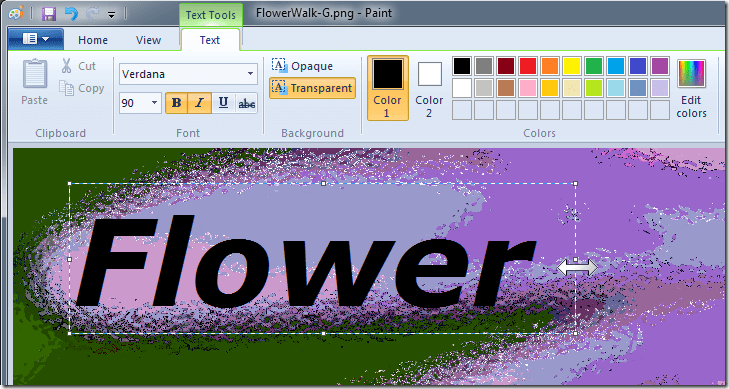The width and height of the screenshot is (729, 389).
Task: Click the Paint application icon in title bar
Action: tap(16, 13)
